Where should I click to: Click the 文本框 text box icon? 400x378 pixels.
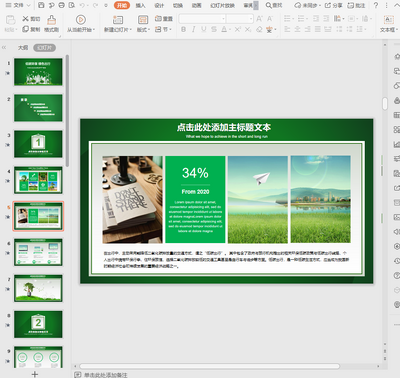coord(389,20)
